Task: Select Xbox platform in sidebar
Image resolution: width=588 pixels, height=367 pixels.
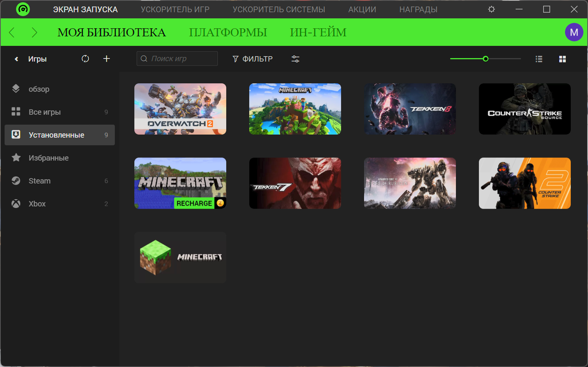Action: (60, 204)
